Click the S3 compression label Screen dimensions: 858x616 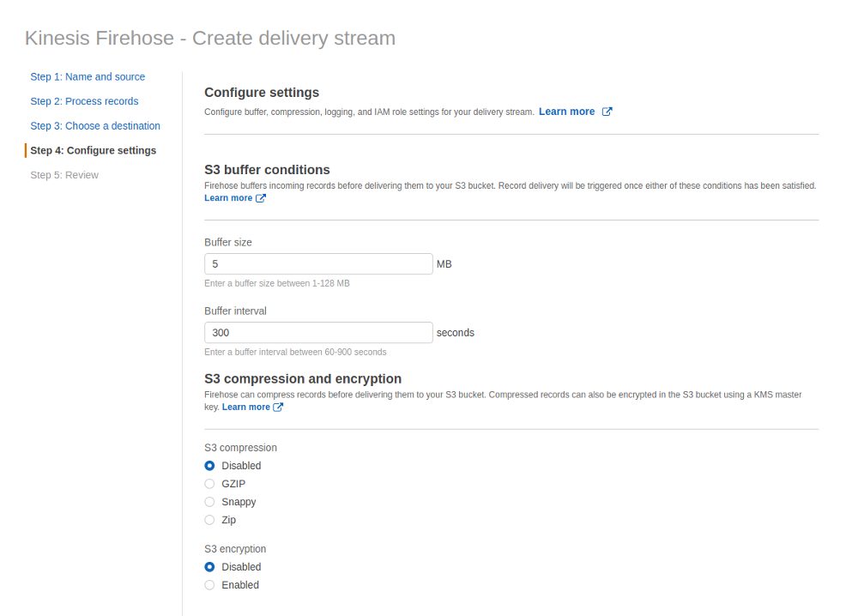click(241, 448)
